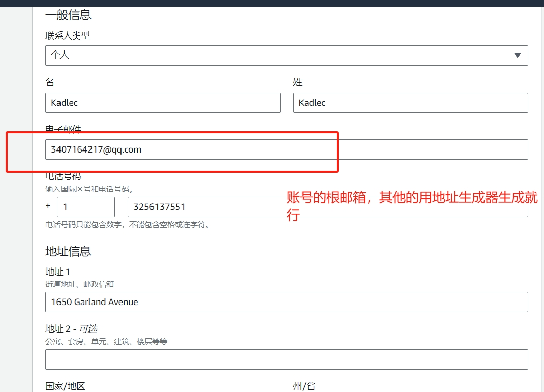Click the 地址信息 section heading
This screenshot has height=392, width=544.
click(68, 251)
